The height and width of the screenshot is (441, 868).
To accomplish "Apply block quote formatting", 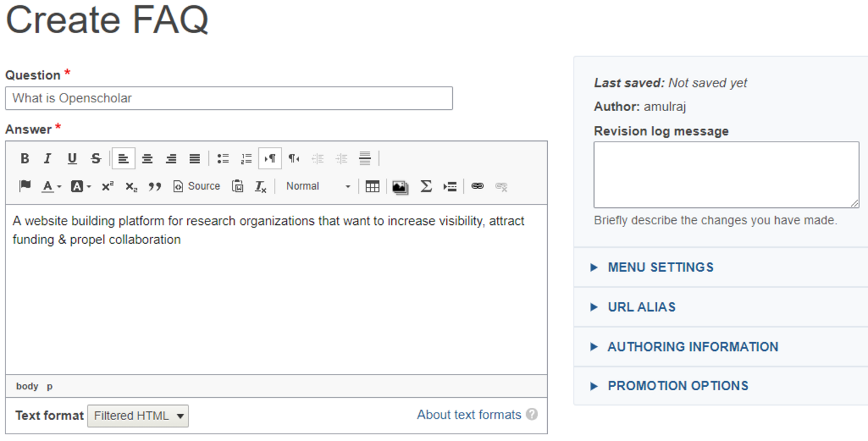I will (155, 186).
